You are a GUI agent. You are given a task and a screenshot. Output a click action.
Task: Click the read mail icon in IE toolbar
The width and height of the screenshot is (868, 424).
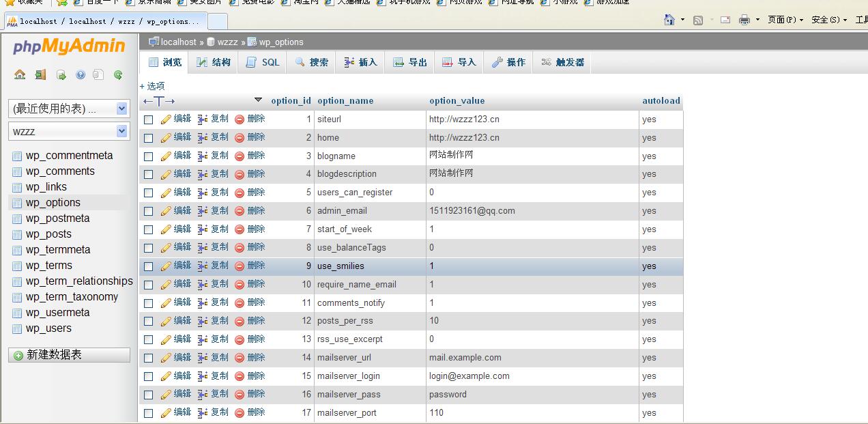point(725,20)
